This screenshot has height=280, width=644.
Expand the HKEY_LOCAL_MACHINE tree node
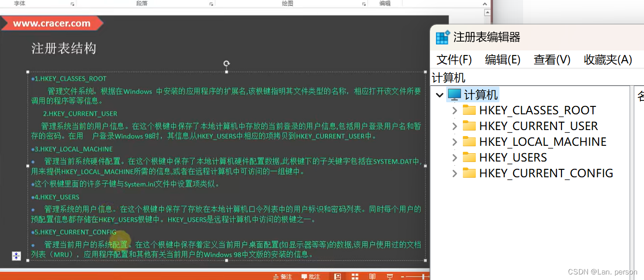tap(454, 142)
